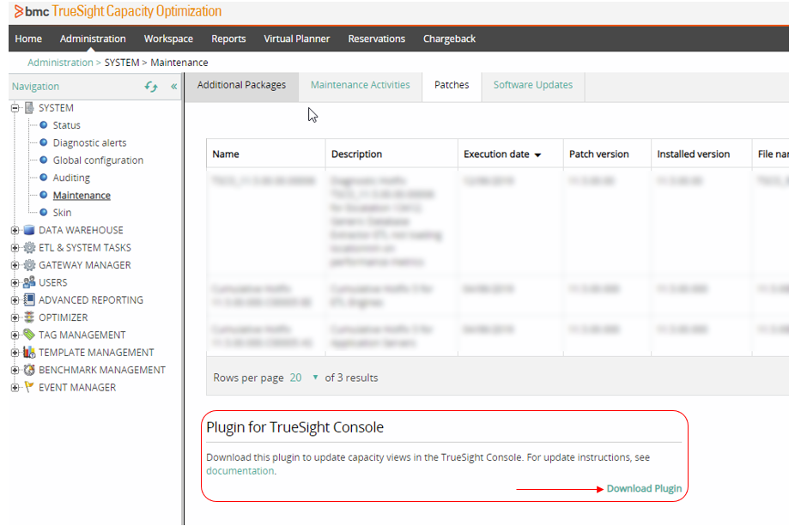
Task: Click the Administration breadcrumb link
Action: click(x=60, y=63)
